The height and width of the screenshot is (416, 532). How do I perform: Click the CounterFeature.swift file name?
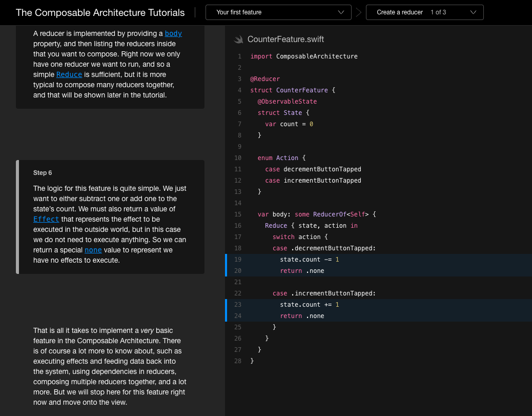tap(285, 39)
